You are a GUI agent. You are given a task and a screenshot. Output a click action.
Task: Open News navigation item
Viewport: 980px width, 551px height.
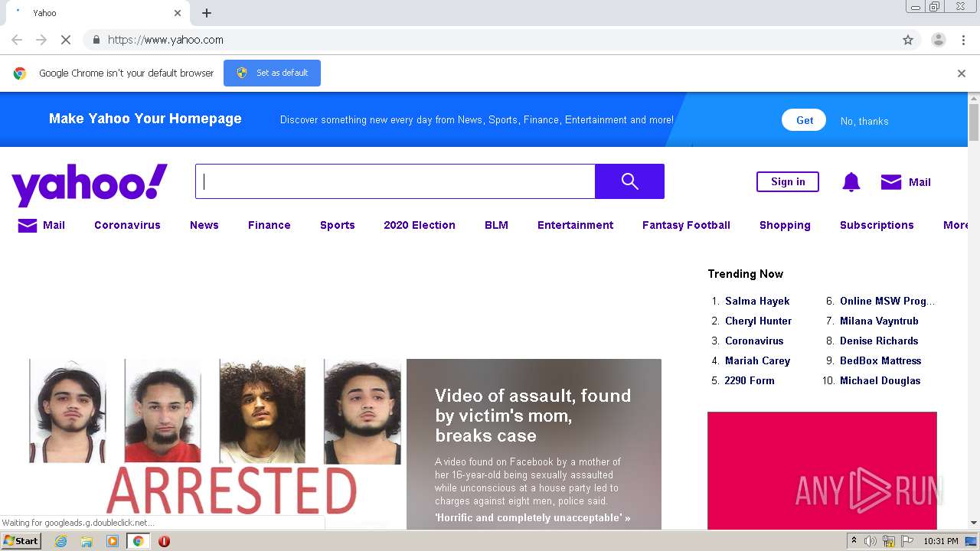click(x=204, y=225)
